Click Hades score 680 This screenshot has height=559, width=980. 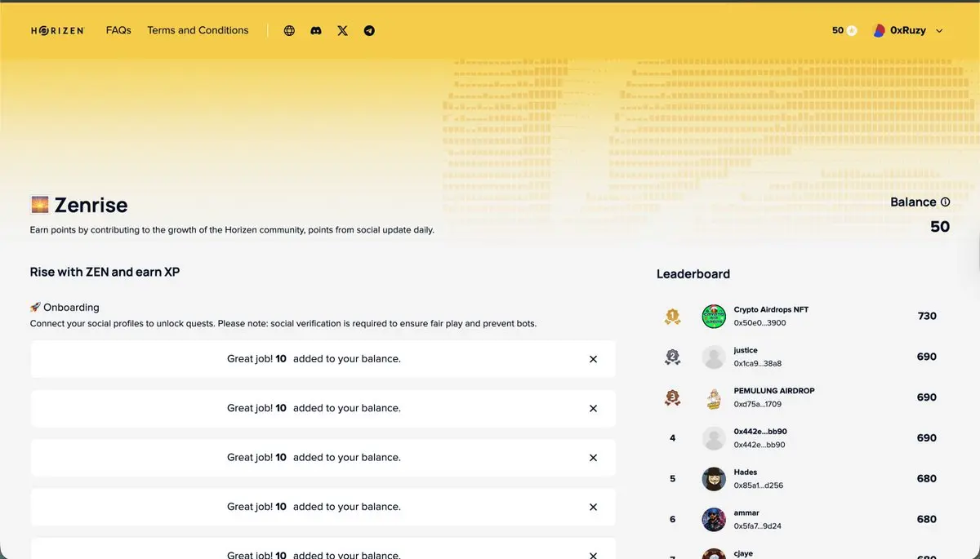point(927,479)
